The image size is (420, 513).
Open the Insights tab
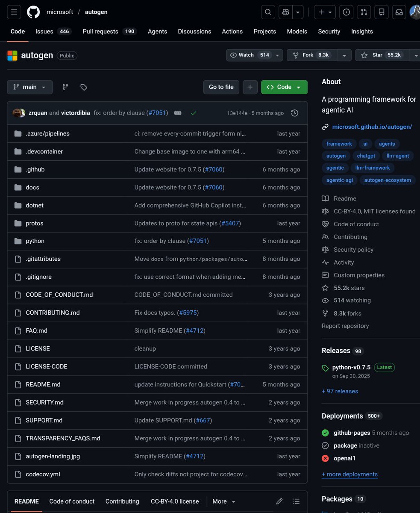362,31
